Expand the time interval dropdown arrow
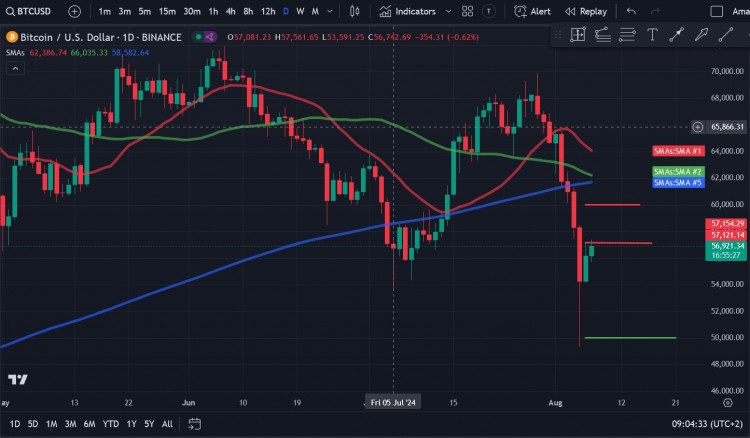This screenshot has height=438, width=750. point(330,11)
